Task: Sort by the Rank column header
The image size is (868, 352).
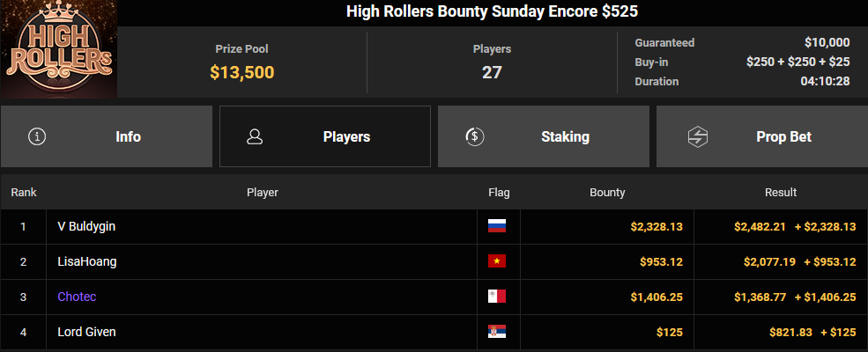Action: pyautogui.click(x=24, y=193)
